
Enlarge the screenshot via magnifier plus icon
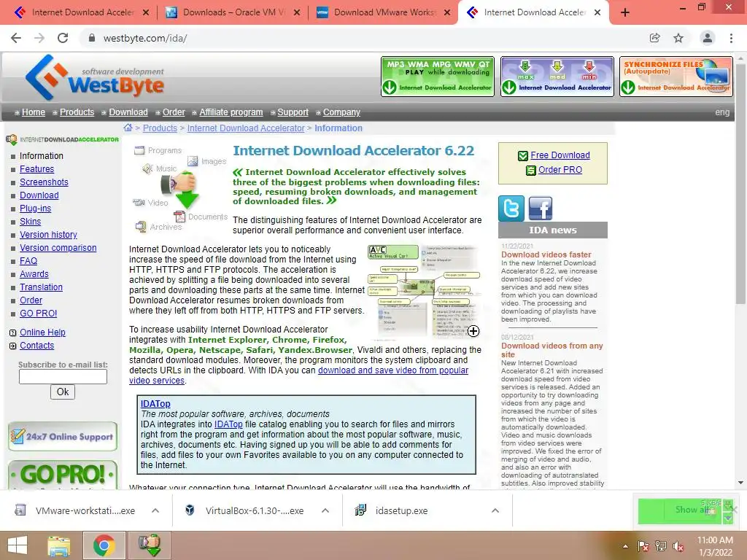(473, 331)
